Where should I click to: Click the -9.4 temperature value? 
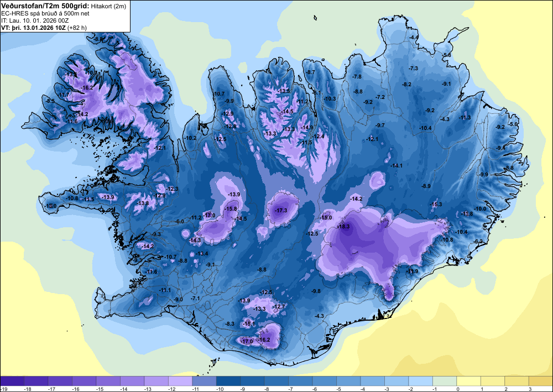pyautogui.click(x=500, y=148)
